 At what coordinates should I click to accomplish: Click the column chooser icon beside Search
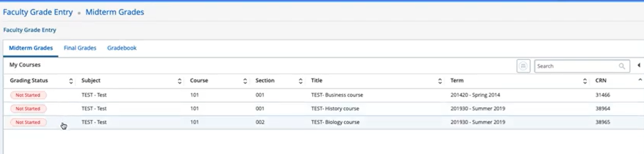pos(523,66)
